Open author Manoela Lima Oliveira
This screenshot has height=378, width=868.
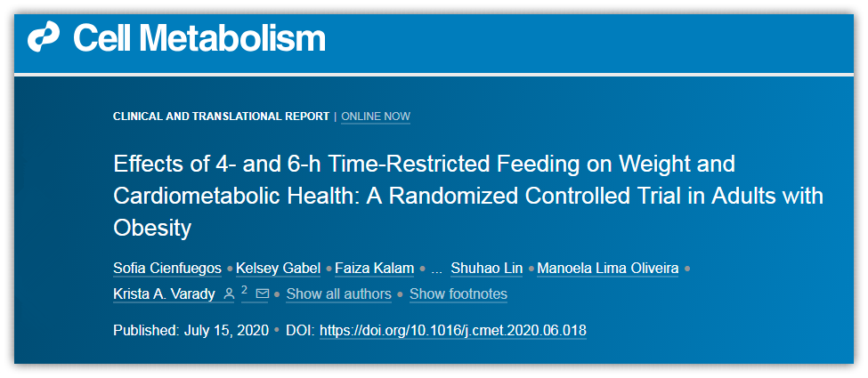[608, 269]
